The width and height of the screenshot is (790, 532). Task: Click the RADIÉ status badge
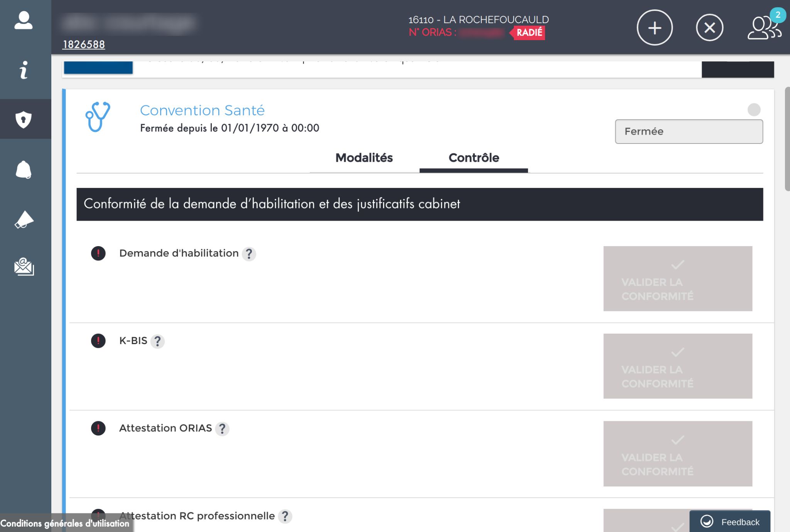coord(528,32)
